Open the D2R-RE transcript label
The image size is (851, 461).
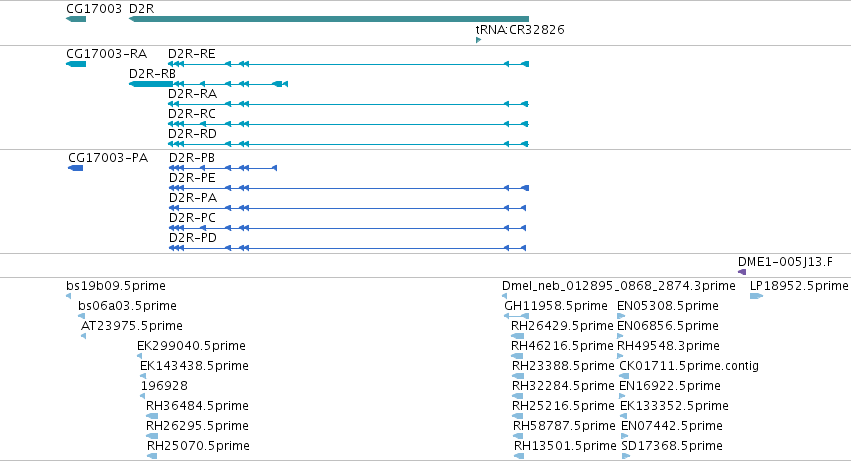[192, 54]
